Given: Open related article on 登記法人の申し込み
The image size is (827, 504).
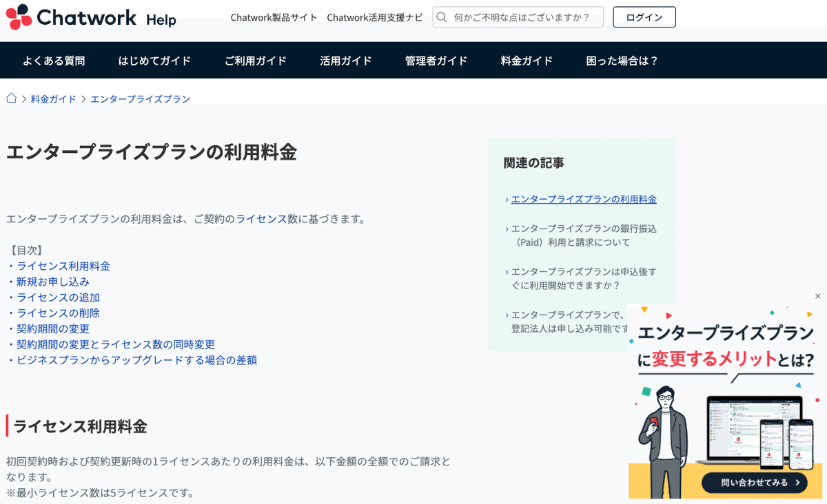Looking at the screenshot, I should (x=569, y=321).
